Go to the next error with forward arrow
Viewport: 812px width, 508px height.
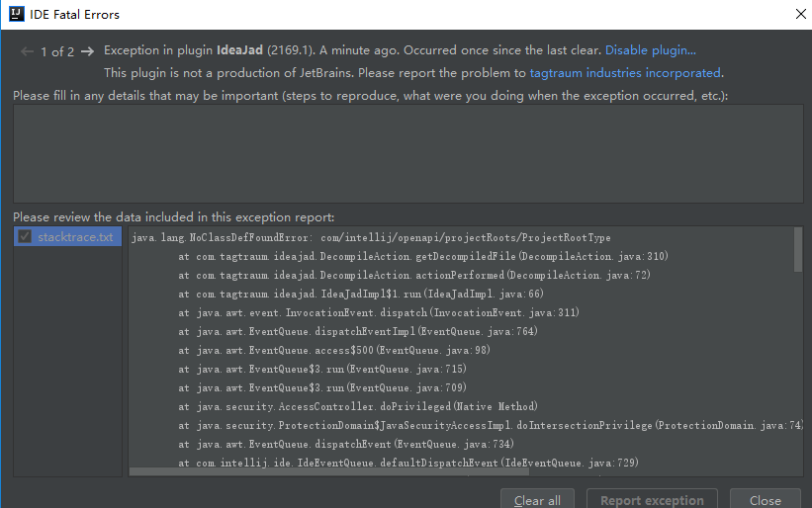pos(88,51)
